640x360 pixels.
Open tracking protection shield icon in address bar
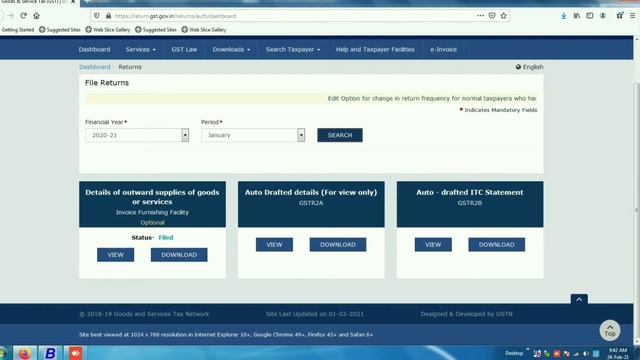tap(96, 16)
